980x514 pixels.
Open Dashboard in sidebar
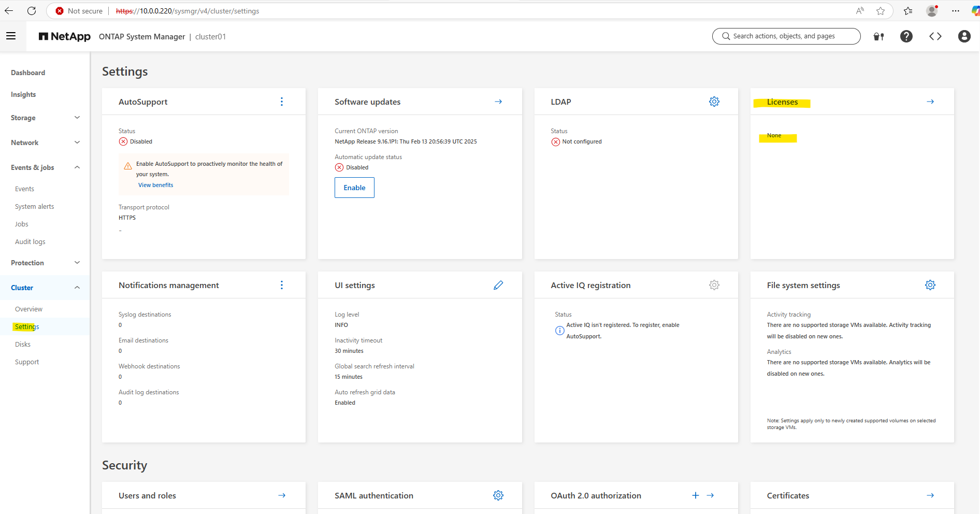pyautogui.click(x=28, y=73)
